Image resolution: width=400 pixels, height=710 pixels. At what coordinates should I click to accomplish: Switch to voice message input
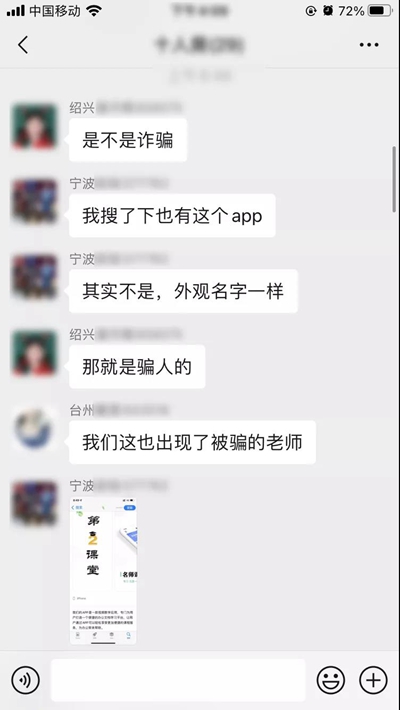[x=25, y=680]
